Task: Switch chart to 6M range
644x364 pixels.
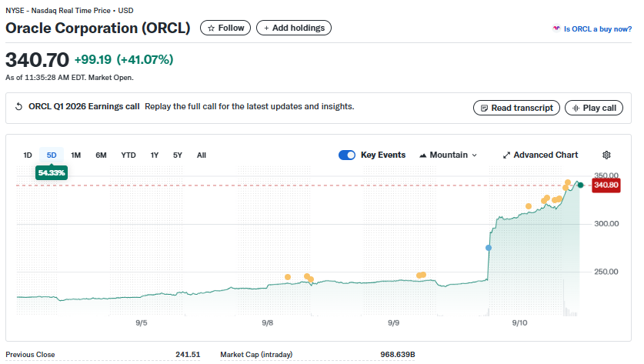Action: pyautogui.click(x=101, y=155)
